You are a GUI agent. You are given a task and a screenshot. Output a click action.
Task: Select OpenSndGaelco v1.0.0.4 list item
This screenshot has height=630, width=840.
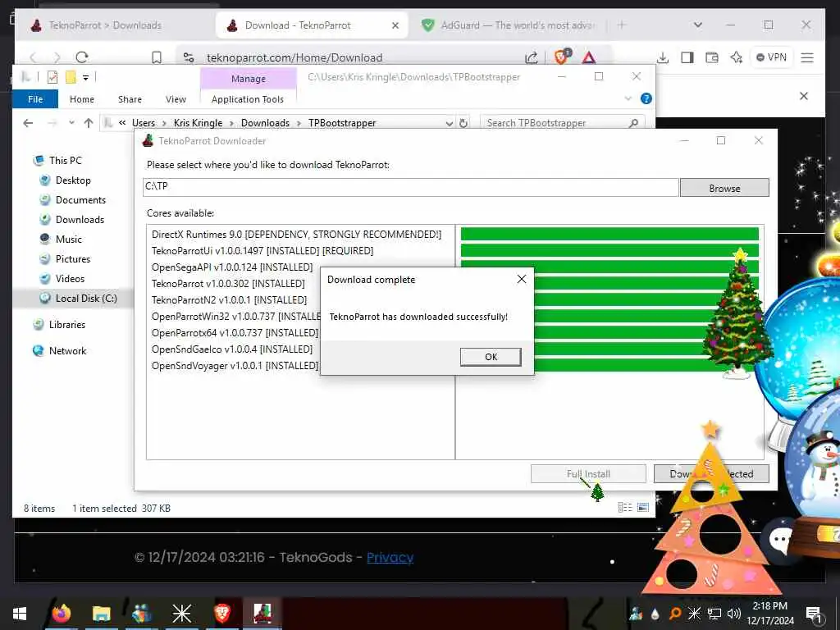click(x=232, y=349)
